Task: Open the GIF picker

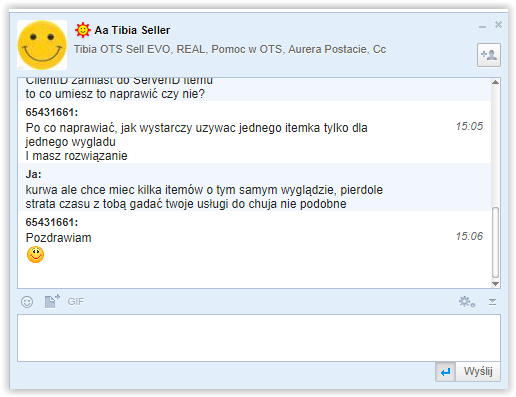Action: click(x=76, y=302)
